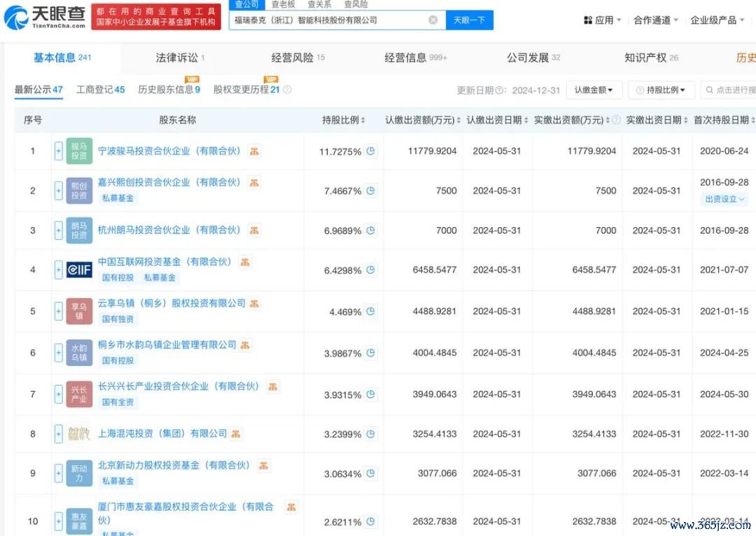Open pie chart for 3.2399% shareholding

370,434
